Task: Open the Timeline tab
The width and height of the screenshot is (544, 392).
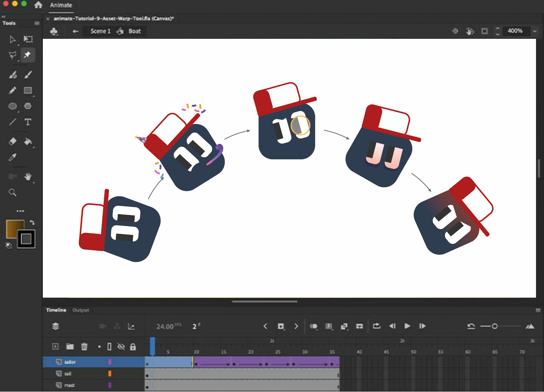Action: pyautogui.click(x=56, y=310)
